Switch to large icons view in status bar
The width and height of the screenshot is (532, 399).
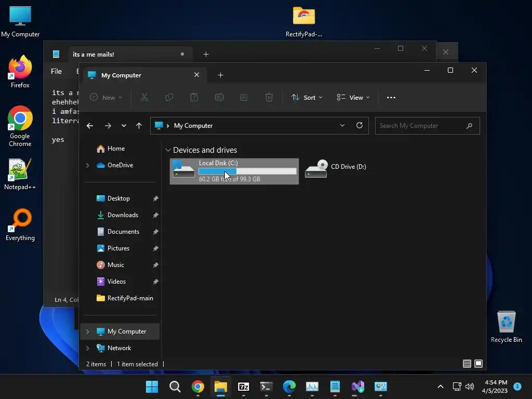(x=478, y=364)
